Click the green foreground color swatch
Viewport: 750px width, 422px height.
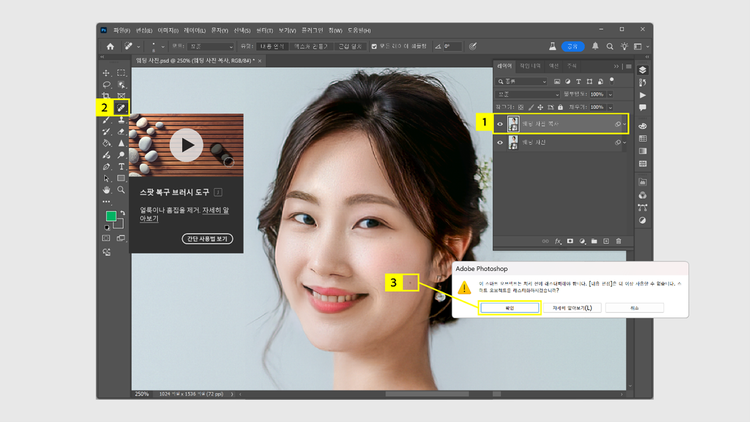click(110, 216)
